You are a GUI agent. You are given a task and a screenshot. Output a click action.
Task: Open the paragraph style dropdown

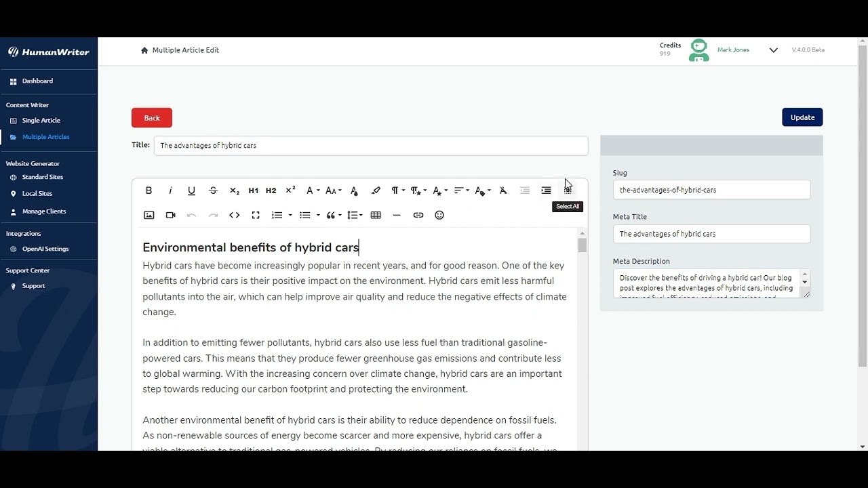[x=418, y=190]
